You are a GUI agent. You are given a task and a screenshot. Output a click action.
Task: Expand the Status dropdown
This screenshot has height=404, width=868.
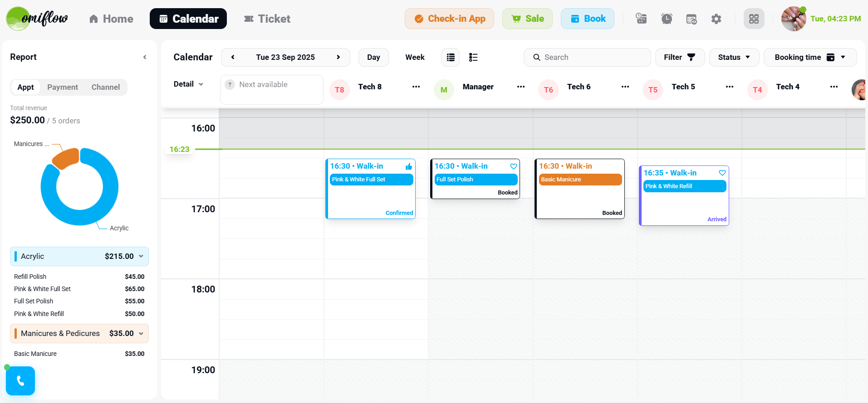734,58
